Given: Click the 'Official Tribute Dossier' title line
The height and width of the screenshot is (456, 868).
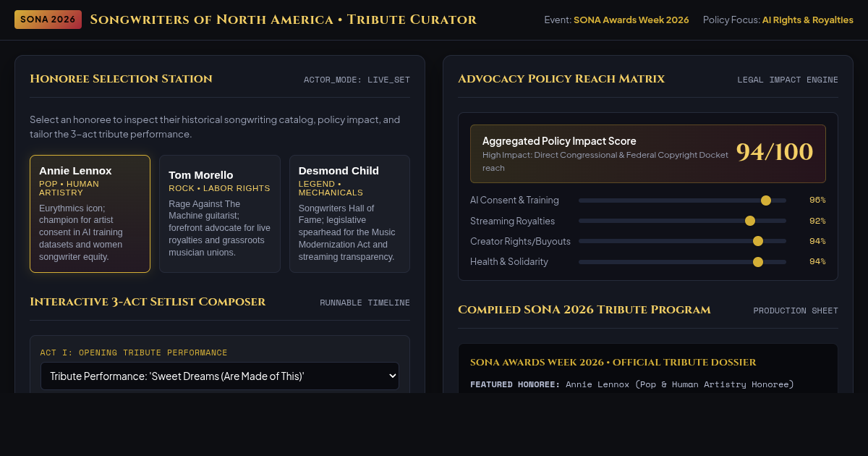Looking at the screenshot, I should tap(613, 362).
